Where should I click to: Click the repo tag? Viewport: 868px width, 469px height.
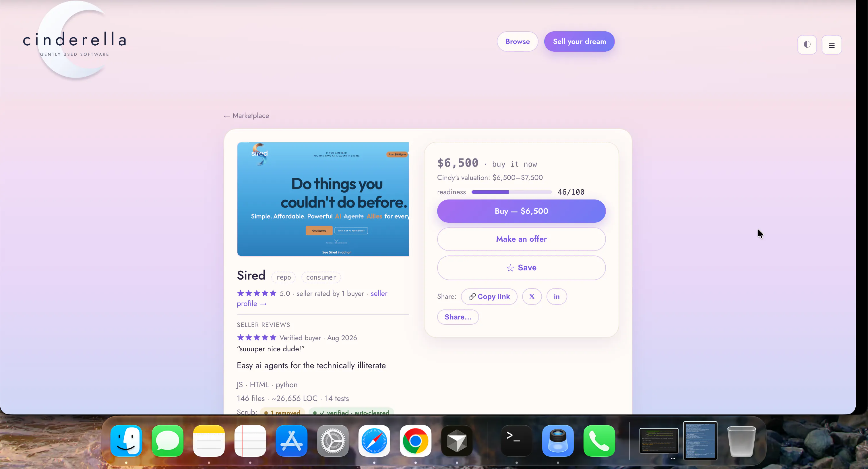point(283,277)
